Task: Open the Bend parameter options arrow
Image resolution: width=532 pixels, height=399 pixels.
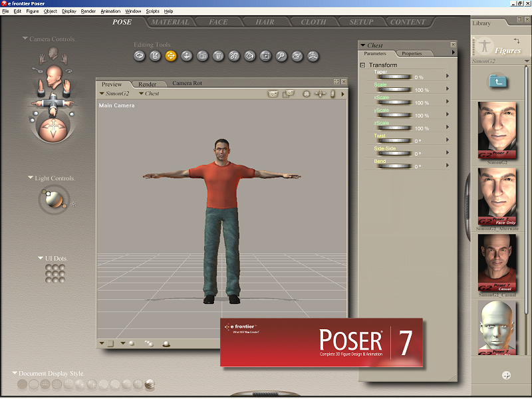Action: (x=448, y=166)
